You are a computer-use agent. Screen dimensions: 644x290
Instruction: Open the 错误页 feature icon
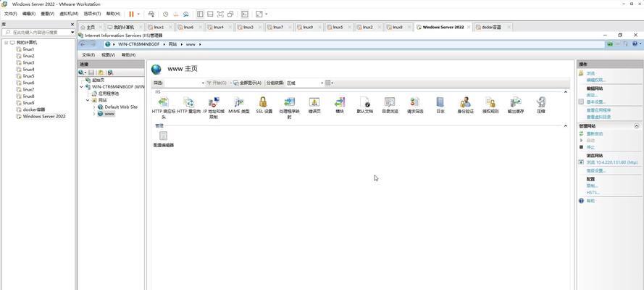pos(314,102)
